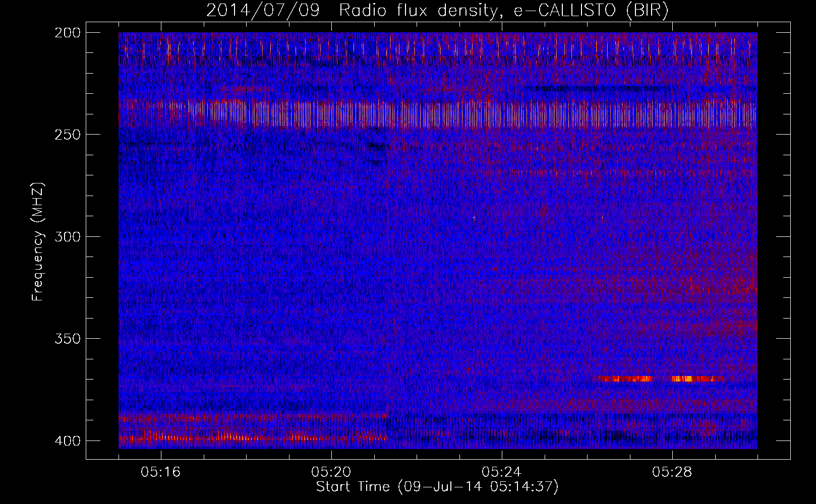
Task: Click the 400 frequency tick label
Action: (68, 441)
